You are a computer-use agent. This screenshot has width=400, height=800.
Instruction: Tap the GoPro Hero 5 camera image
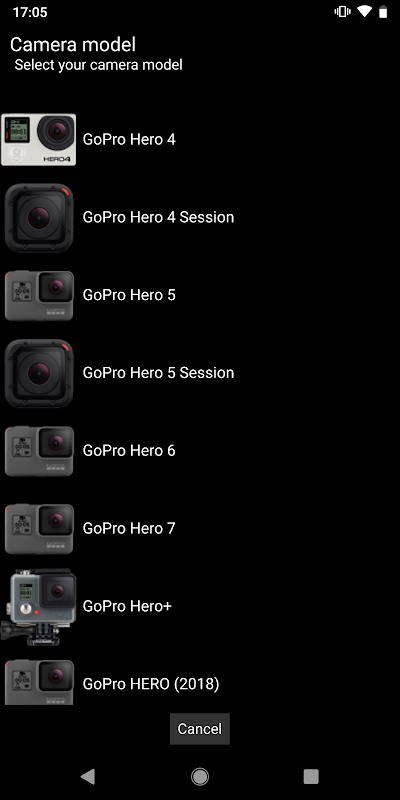[x=39, y=295]
